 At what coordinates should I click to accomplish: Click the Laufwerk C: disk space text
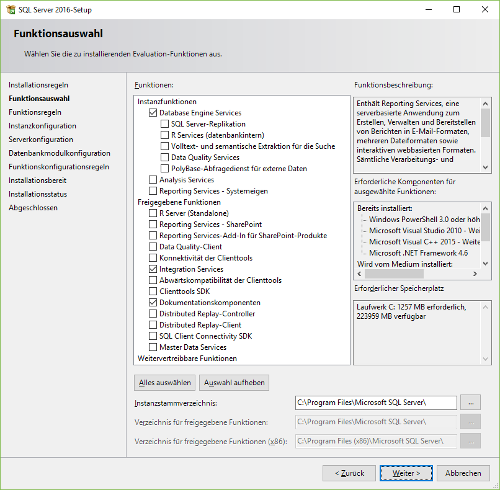tap(411, 311)
